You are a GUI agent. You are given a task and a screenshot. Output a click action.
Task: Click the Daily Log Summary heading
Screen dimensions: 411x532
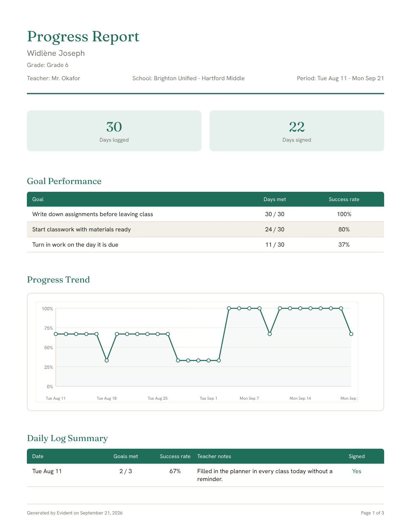pos(67,438)
